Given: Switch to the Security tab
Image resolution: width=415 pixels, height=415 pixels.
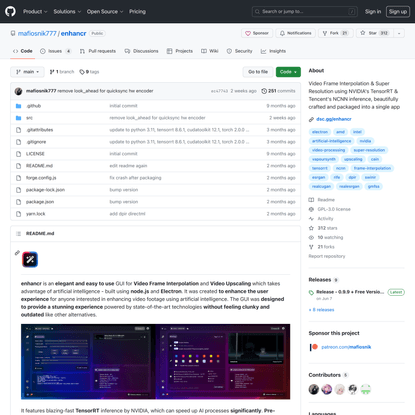Looking at the screenshot, I should 239,51.
